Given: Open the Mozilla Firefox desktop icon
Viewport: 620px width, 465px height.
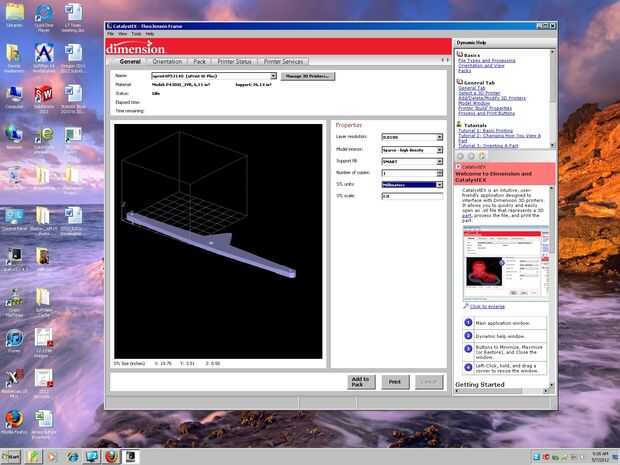Looking at the screenshot, I should click(x=15, y=422).
